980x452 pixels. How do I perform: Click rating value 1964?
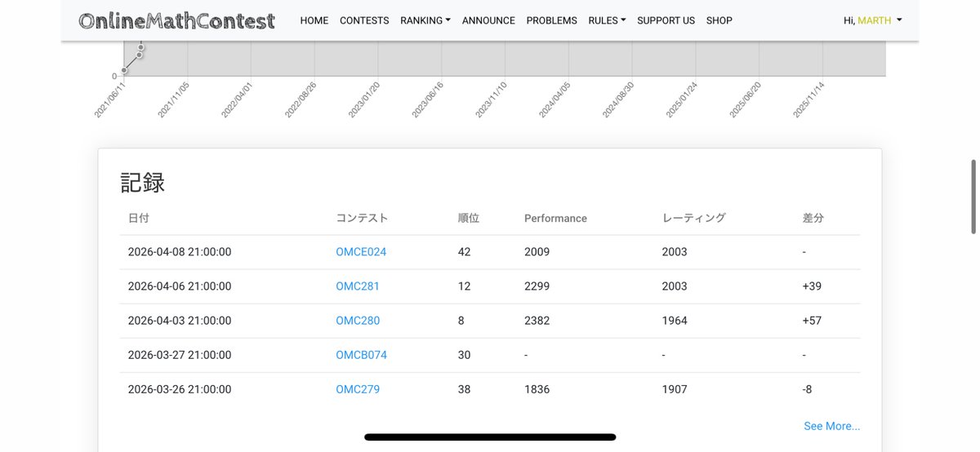(x=675, y=321)
